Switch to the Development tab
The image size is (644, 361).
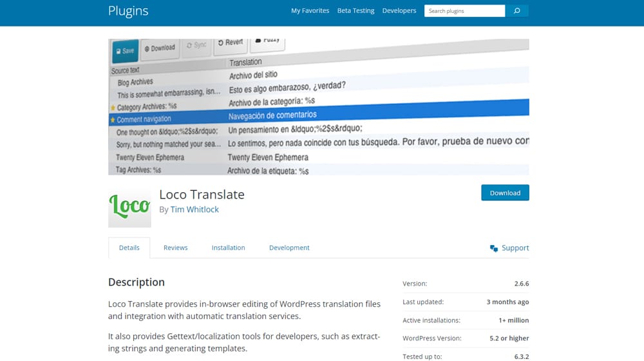[289, 248]
